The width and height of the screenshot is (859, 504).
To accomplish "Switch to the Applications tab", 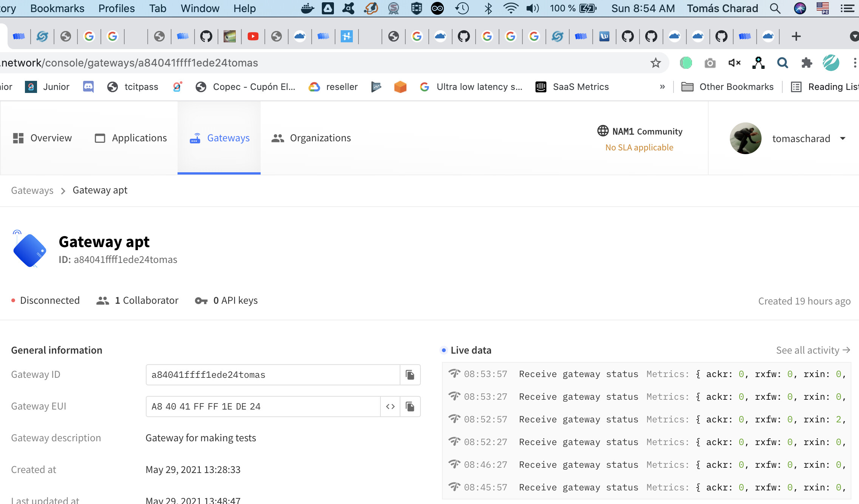I will [131, 138].
